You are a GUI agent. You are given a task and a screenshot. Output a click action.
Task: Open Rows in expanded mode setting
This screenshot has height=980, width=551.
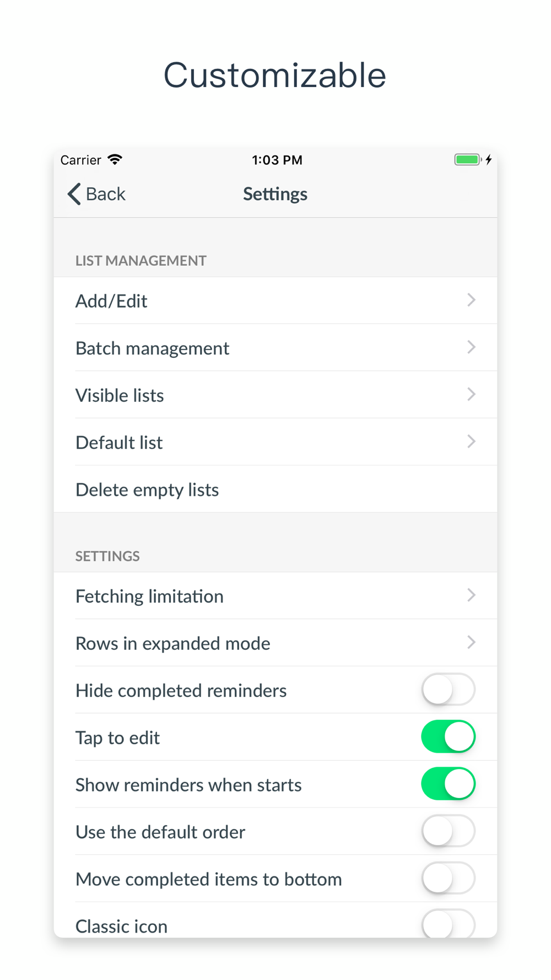(275, 643)
